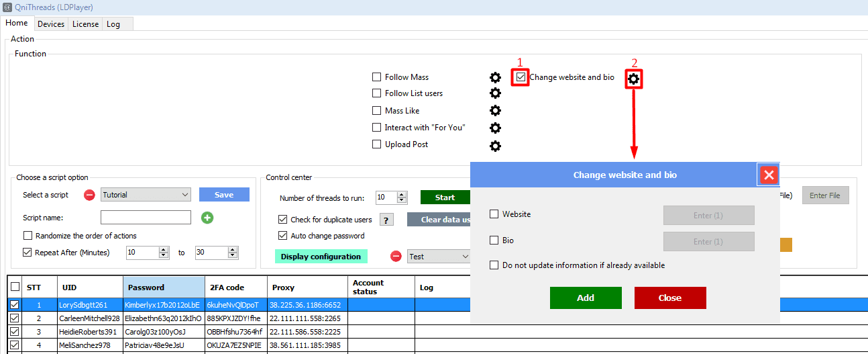
Task: Open the Test configuration dropdown
Action: tap(465, 257)
